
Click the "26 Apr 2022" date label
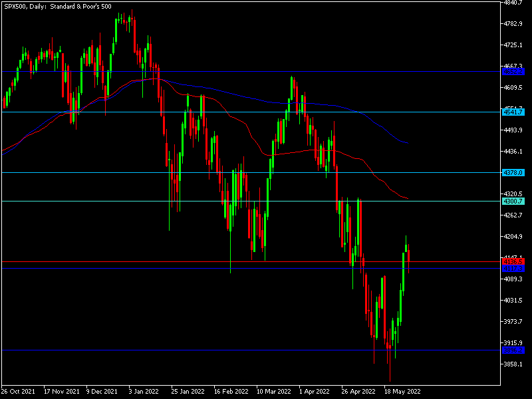pyautogui.click(x=358, y=391)
